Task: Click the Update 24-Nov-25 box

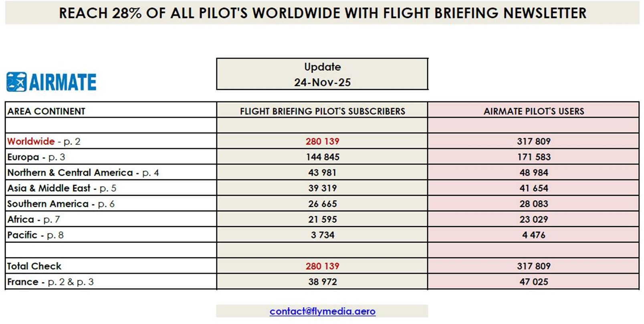Action: 322,74
